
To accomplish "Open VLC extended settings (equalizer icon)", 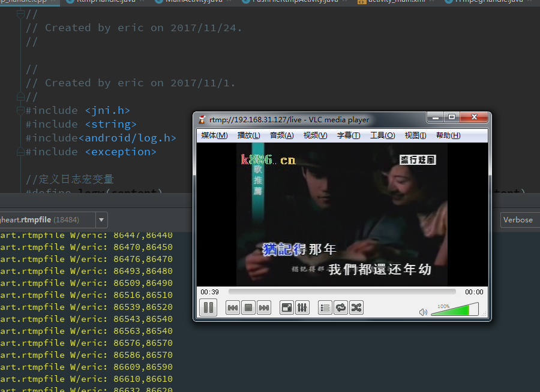I will tap(302, 307).
